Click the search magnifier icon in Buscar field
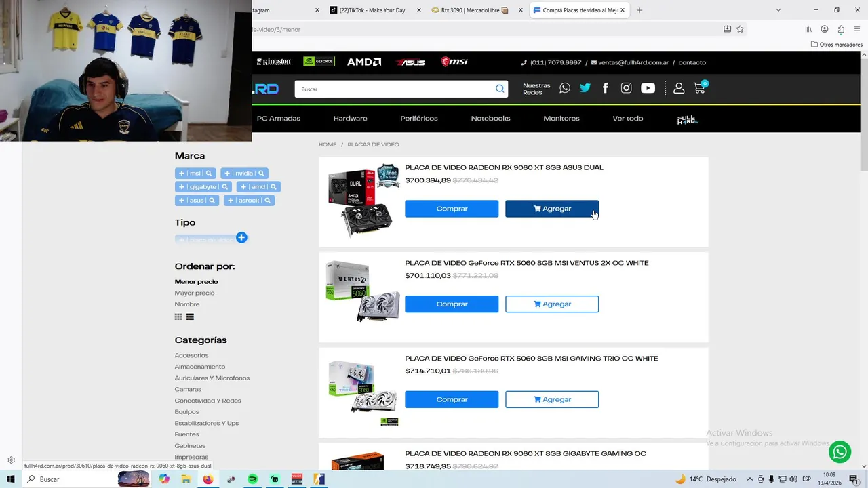This screenshot has width=868, height=488. pos(500,89)
